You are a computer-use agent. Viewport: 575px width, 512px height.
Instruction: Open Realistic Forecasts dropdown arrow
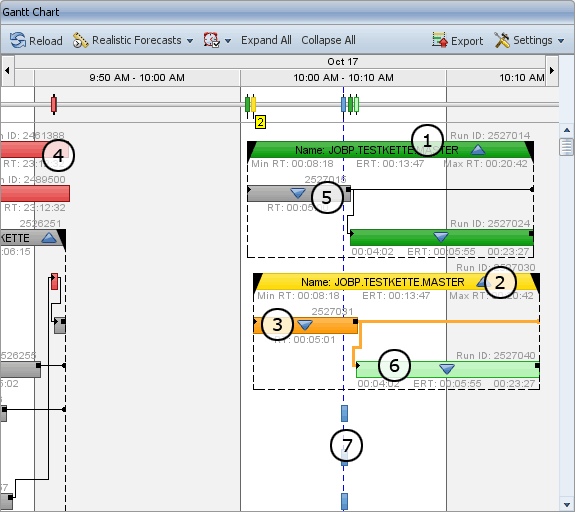click(190, 41)
